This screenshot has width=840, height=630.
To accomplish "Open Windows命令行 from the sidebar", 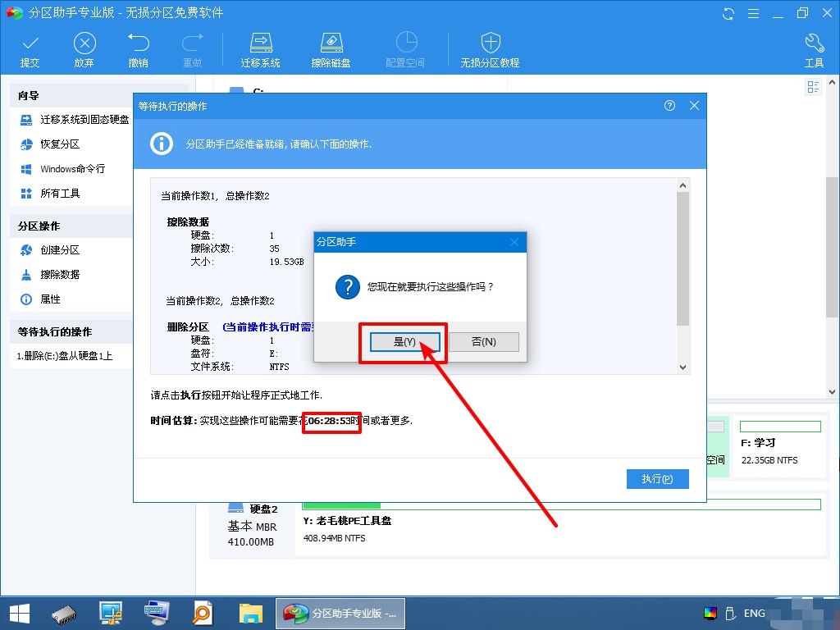I will 62,169.
